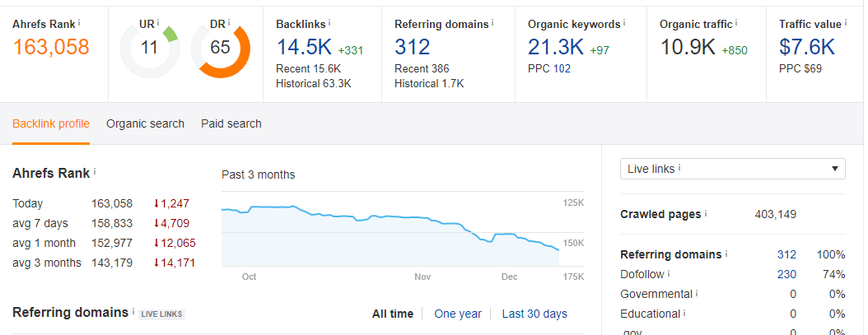This screenshot has height=335, width=868.
Task: Click info icon beside Referring domains chart title
Action: coord(133,311)
